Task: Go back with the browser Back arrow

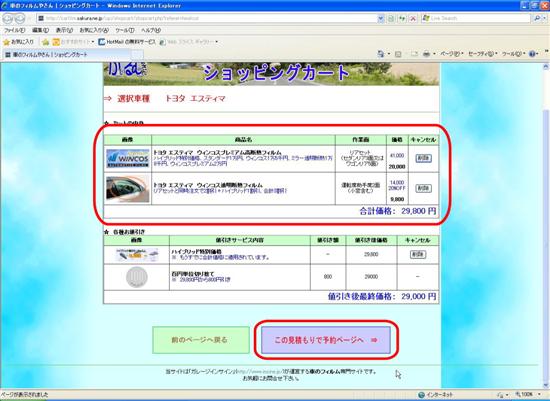Action: 8,18
